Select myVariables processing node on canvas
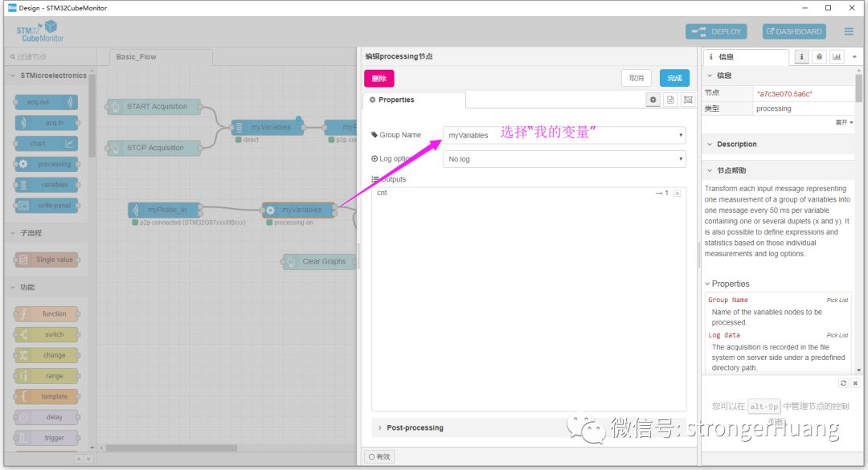Image resolution: width=868 pixels, height=470 pixels. [x=299, y=210]
